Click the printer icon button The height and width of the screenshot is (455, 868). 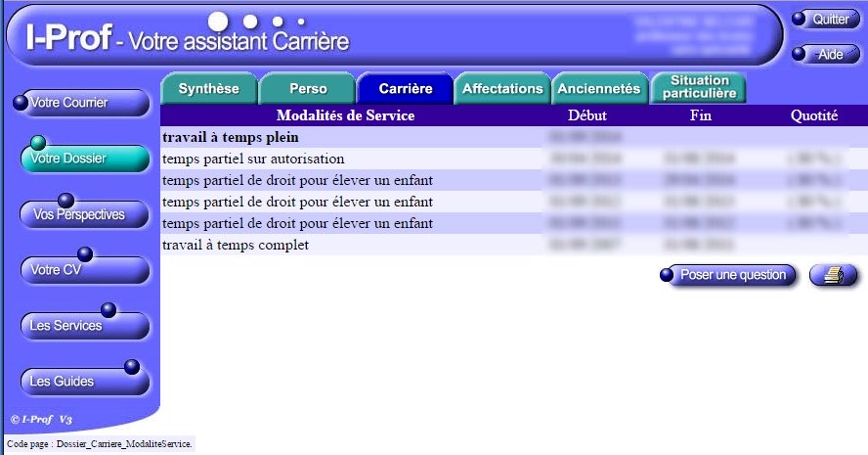tap(833, 275)
